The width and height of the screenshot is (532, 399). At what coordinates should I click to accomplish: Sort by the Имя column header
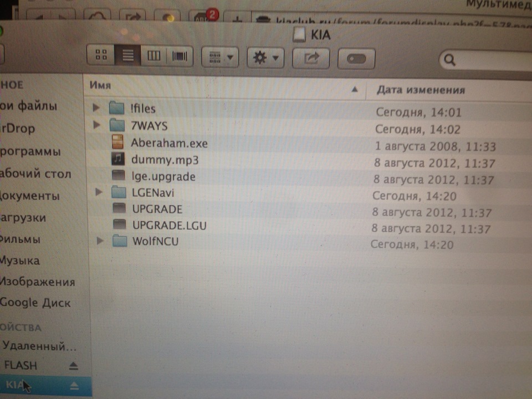pos(100,85)
